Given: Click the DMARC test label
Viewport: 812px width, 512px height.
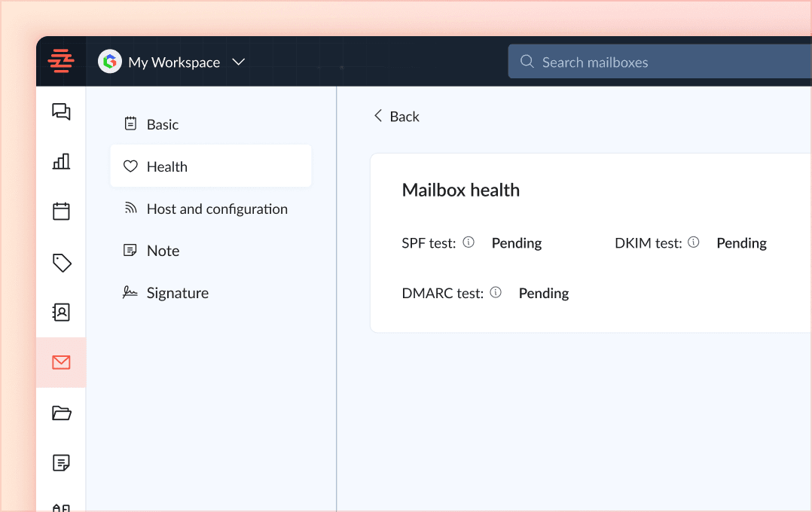Looking at the screenshot, I should click(443, 294).
